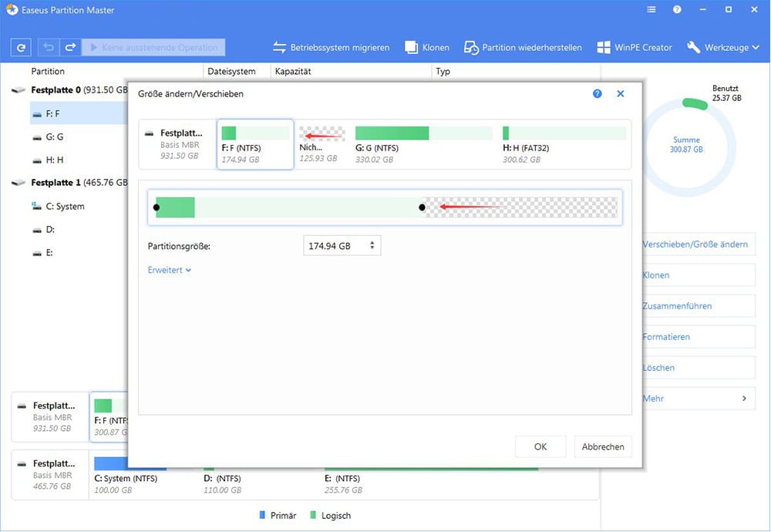The width and height of the screenshot is (771, 532).
Task: Click the Festplatt... Basis MBR label in dialog
Action: point(177,144)
